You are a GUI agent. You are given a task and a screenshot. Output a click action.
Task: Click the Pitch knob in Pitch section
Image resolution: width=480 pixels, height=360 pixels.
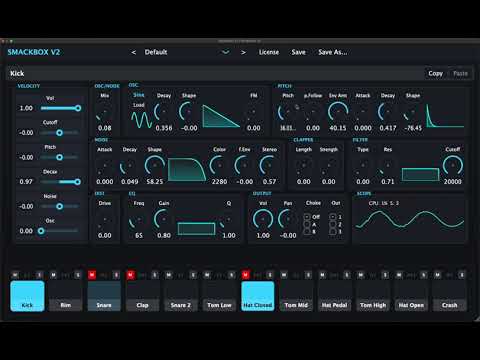click(x=287, y=112)
